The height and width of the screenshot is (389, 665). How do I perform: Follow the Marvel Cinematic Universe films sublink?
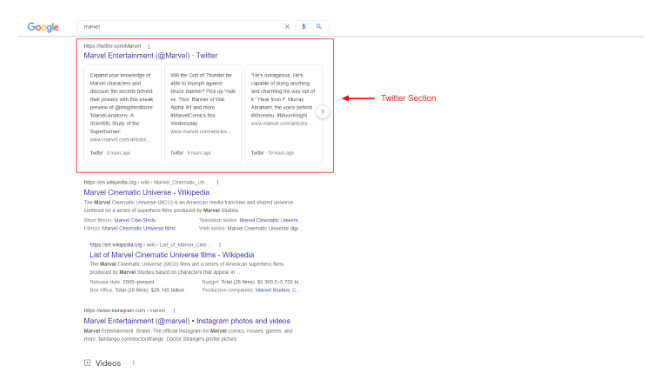click(x=139, y=228)
